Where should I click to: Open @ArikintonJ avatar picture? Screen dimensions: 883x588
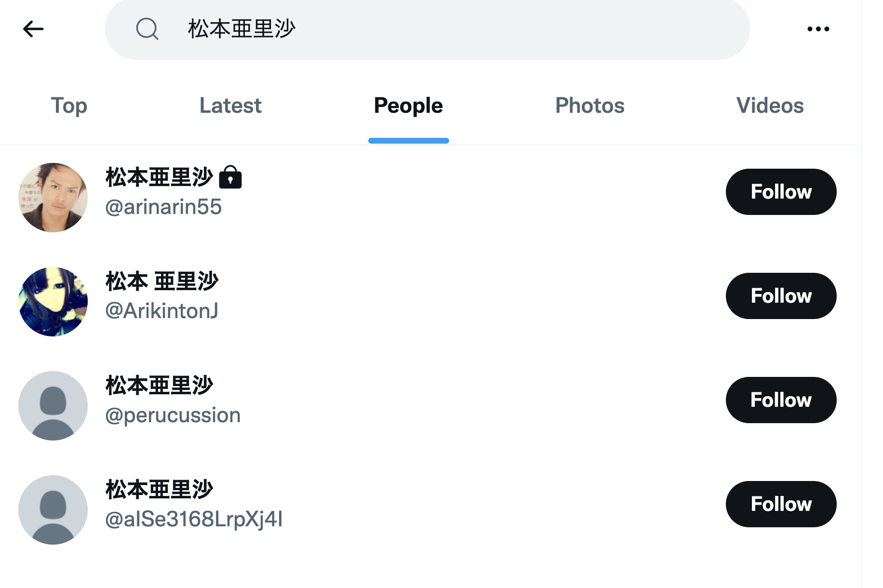tap(53, 302)
